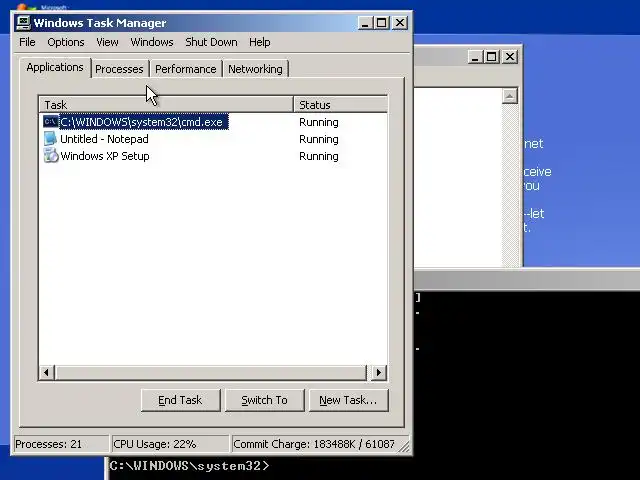Close the Notepad window behind

510,57
